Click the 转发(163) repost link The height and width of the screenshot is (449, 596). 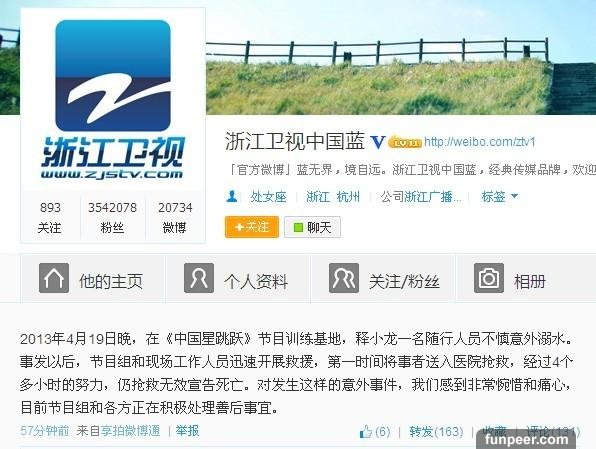pyautogui.click(x=436, y=432)
